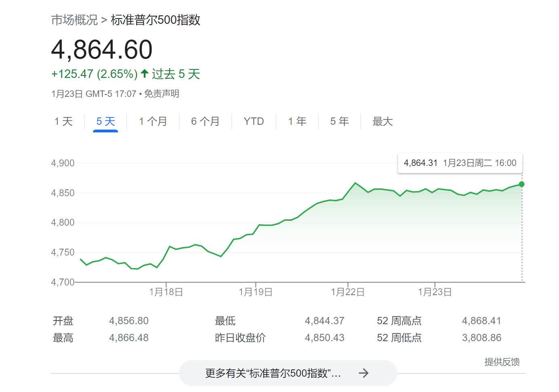Switch to the 1 天 range tab
Image resolution: width=559 pixels, height=392 pixels.
(x=63, y=122)
